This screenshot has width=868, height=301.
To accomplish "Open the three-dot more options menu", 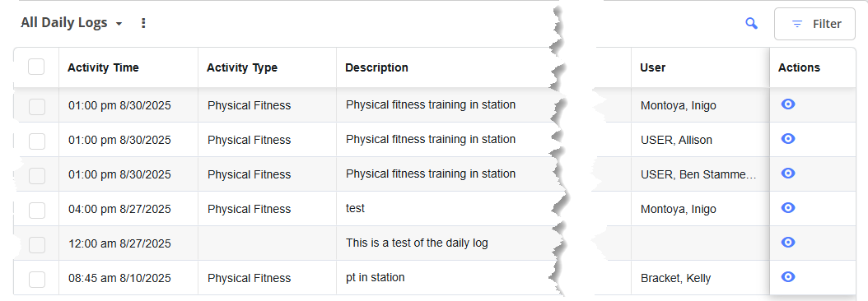I will coord(143,23).
